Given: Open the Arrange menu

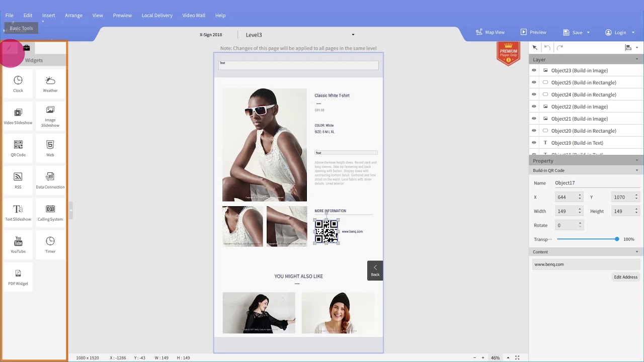Looking at the screenshot, I should click(73, 15).
